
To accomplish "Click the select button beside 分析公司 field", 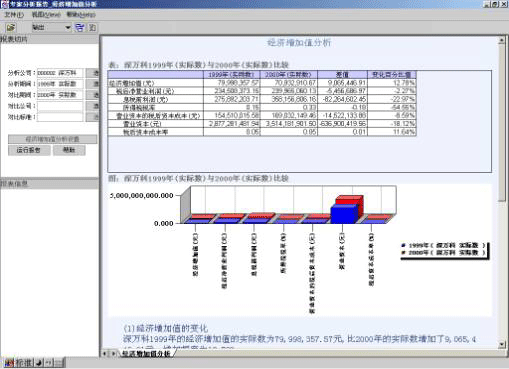I will 93,73.
